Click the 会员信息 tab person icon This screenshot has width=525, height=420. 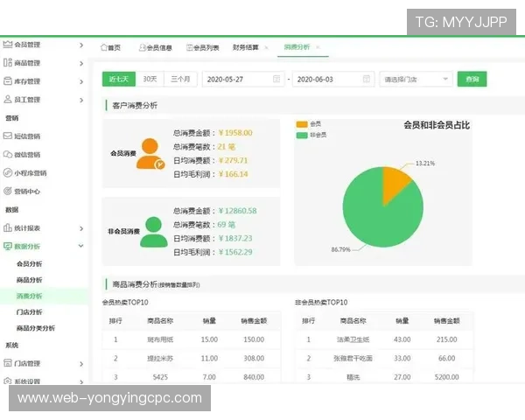[x=143, y=47]
